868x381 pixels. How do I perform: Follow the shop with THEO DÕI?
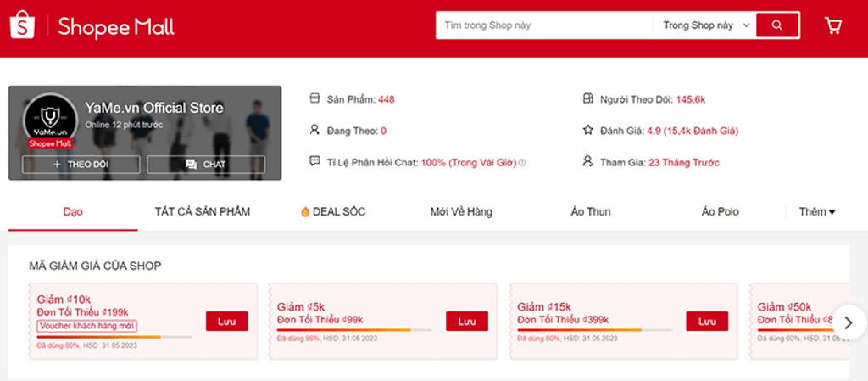(x=81, y=165)
